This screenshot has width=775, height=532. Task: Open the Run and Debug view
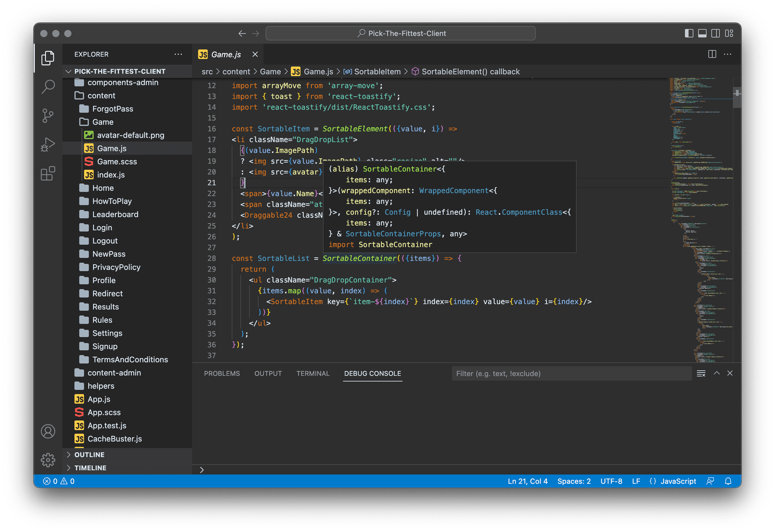point(48,145)
